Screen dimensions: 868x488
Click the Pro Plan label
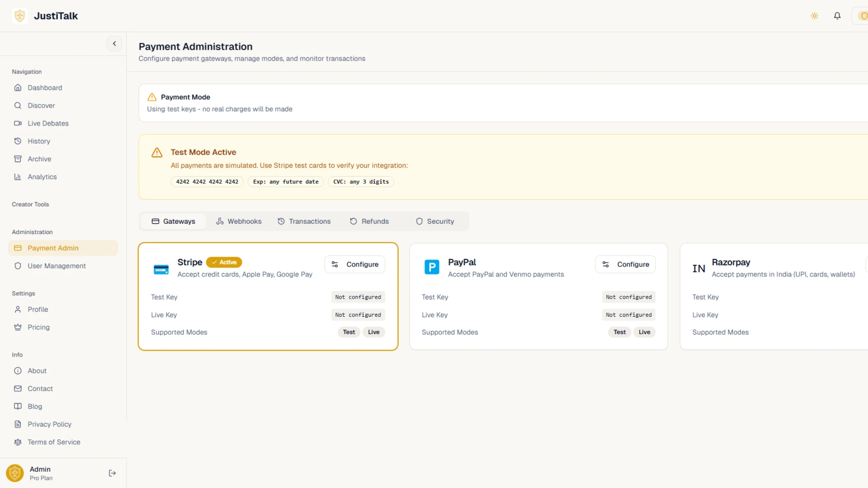coord(41,478)
